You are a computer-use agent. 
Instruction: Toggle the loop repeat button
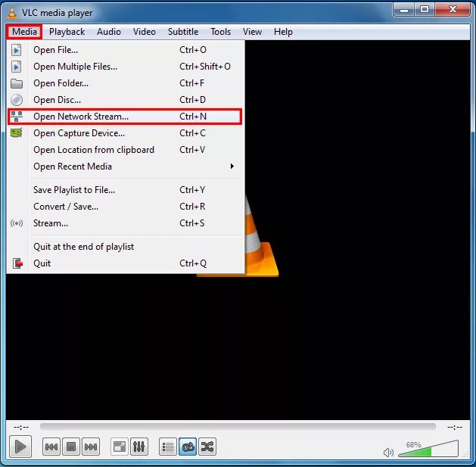click(188, 447)
